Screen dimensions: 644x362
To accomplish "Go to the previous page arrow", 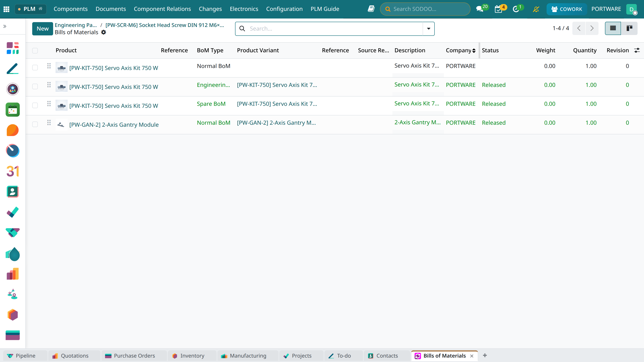I will (579, 28).
